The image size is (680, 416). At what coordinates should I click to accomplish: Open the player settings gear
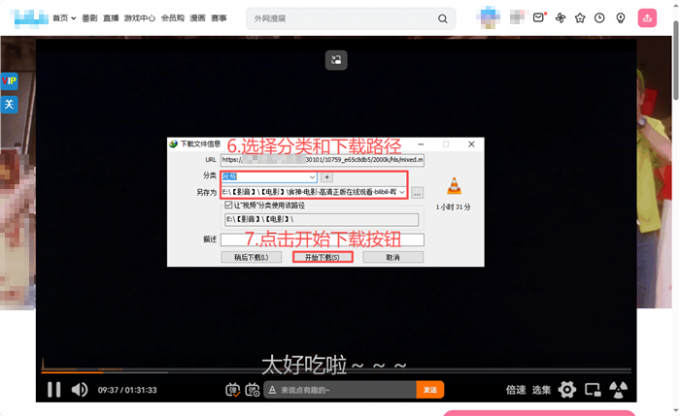(567, 390)
